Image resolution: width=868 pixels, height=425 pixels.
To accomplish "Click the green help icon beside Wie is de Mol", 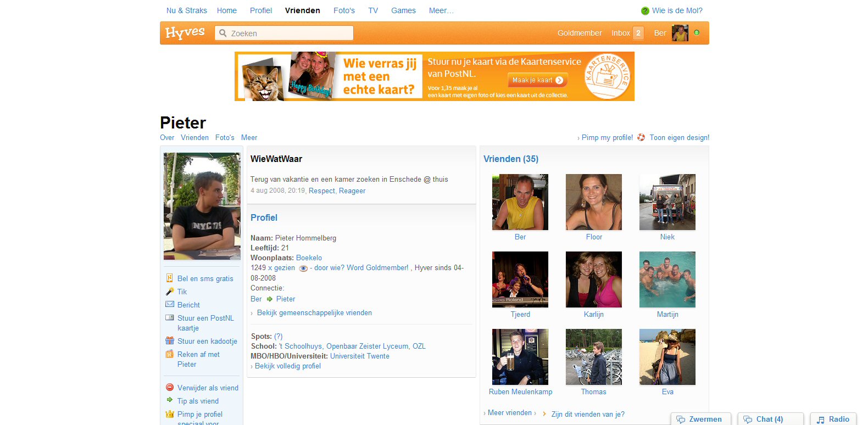I will 645,11.
